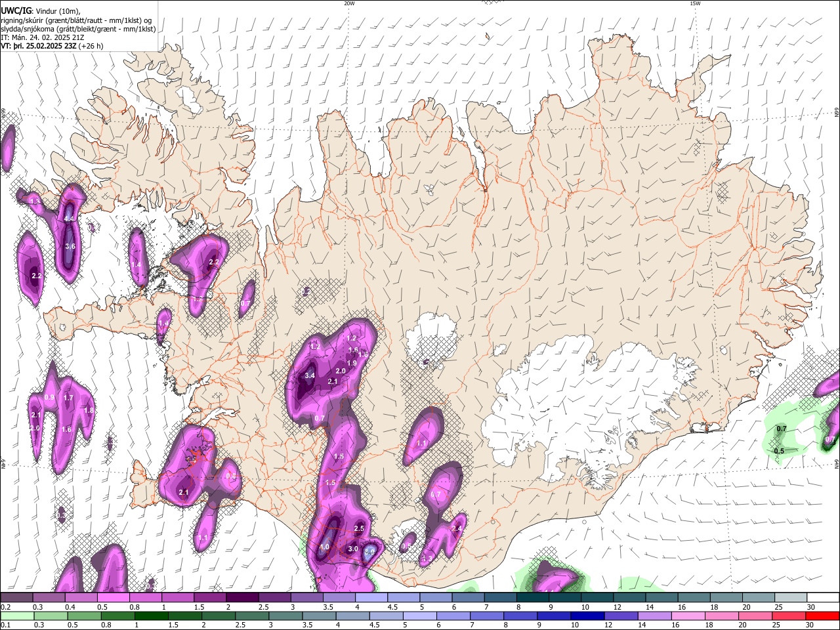
Task: Pick the crimson rain swatch between 25 and 30
Action: [789, 616]
